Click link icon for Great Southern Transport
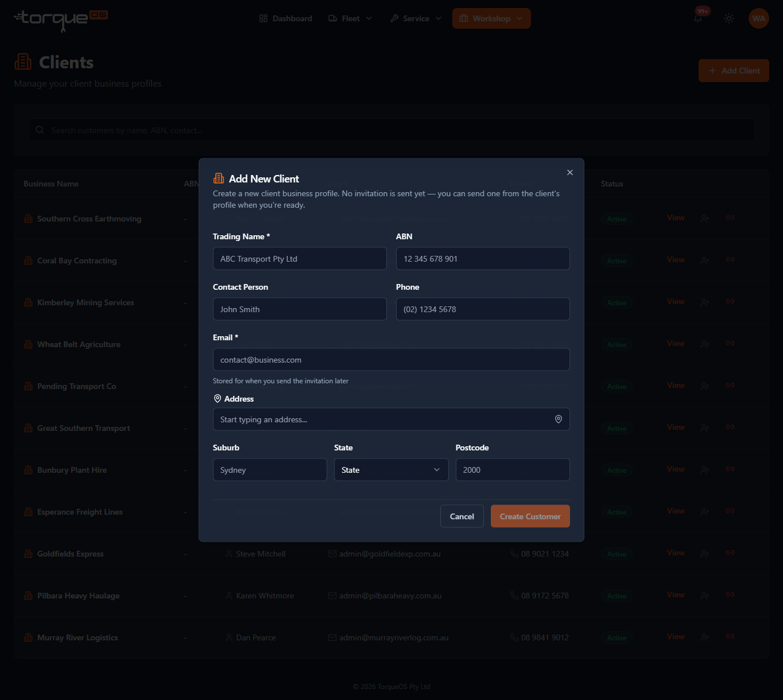 click(730, 427)
